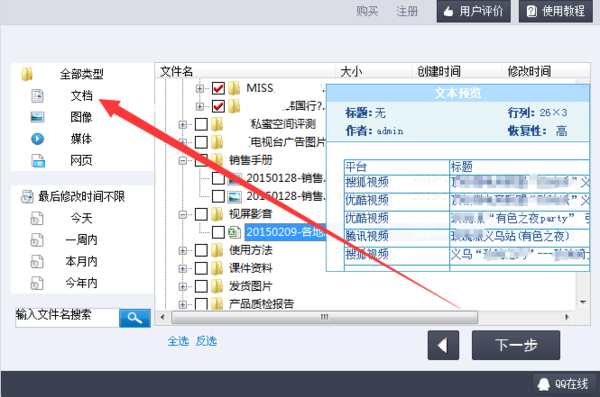The width and height of the screenshot is (600, 397).
Task: Sort by 文件名 column header
Action: (245, 71)
